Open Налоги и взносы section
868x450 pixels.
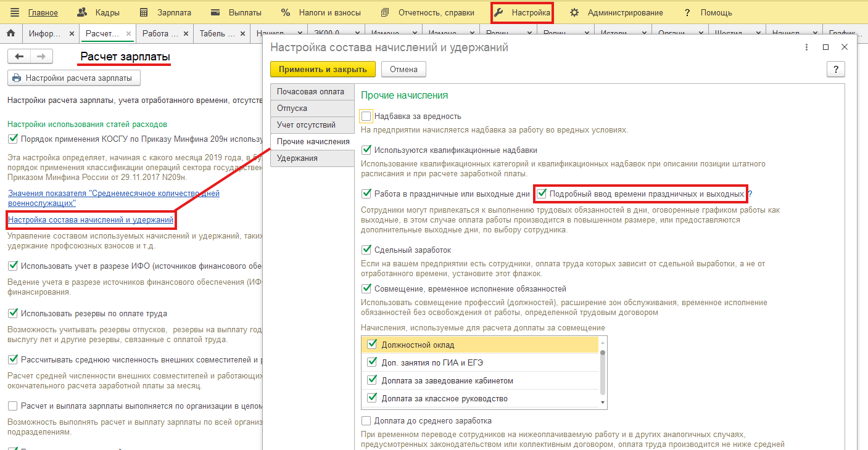pos(321,12)
